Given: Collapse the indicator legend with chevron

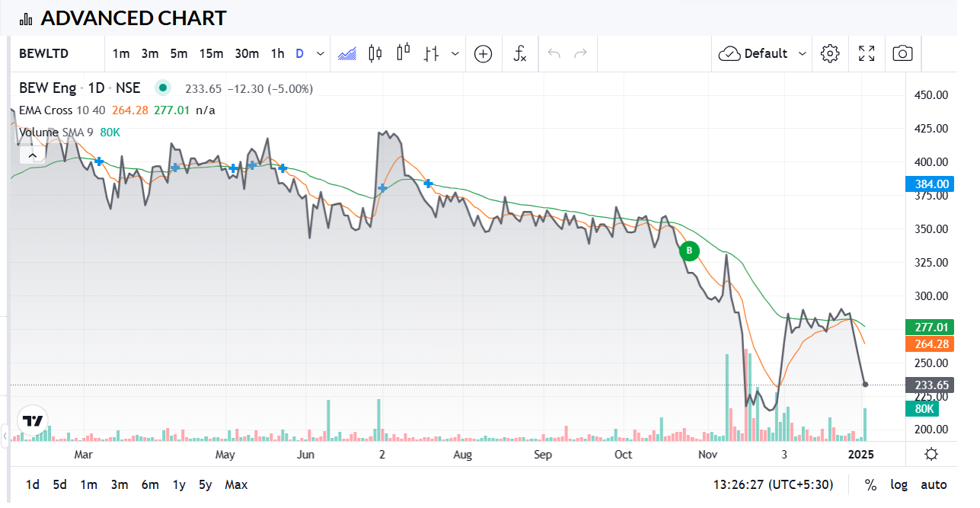Looking at the screenshot, I should click(x=32, y=155).
